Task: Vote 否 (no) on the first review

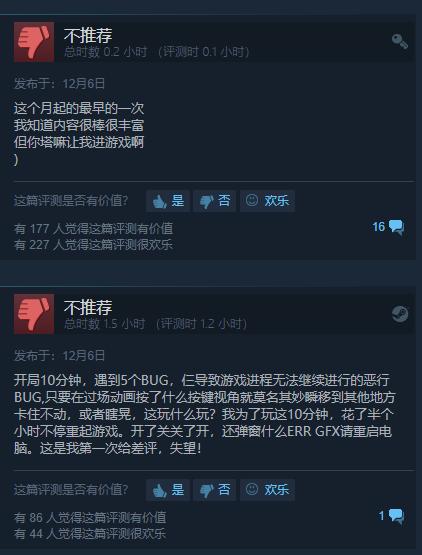Action: [x=215, y=201]
